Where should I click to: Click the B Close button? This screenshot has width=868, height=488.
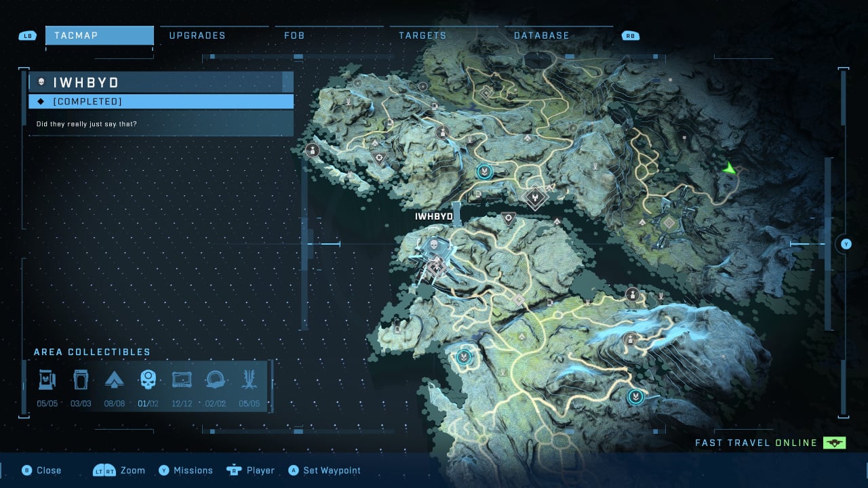(41, 470)
